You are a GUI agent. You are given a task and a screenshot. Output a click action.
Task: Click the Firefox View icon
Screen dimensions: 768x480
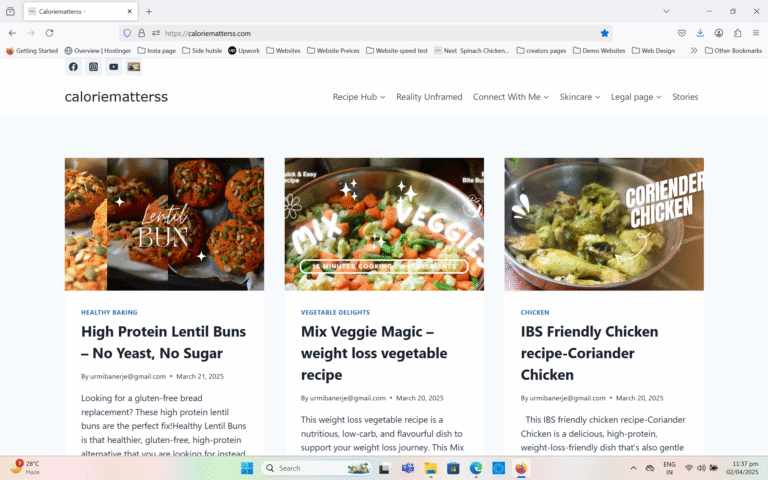(x=10, y=11)
